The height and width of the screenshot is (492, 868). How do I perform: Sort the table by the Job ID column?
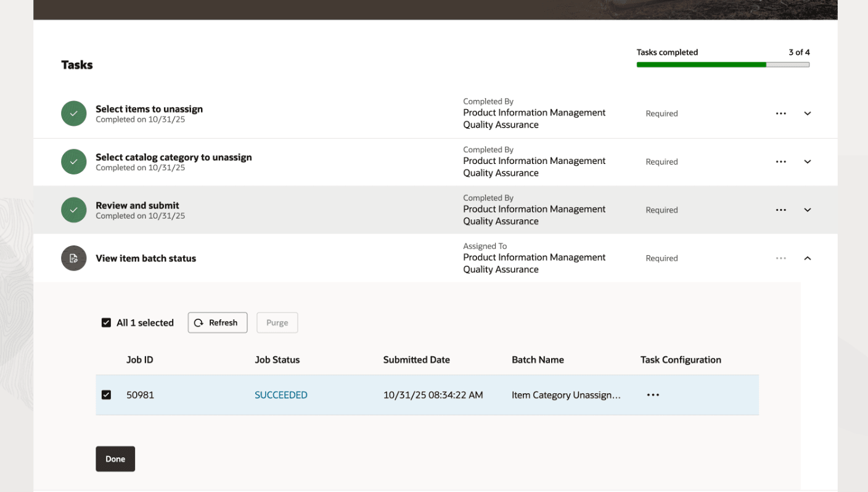(139, 359)
